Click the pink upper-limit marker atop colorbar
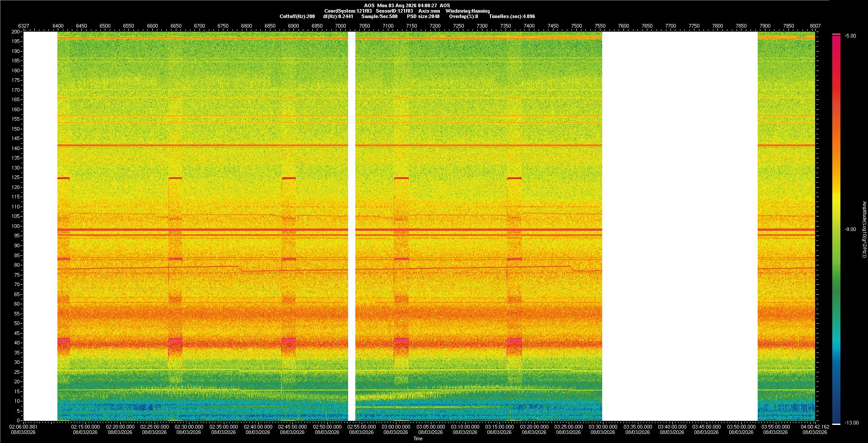The image size is (868, 443). pyautogui.click(x=836, y=34)
